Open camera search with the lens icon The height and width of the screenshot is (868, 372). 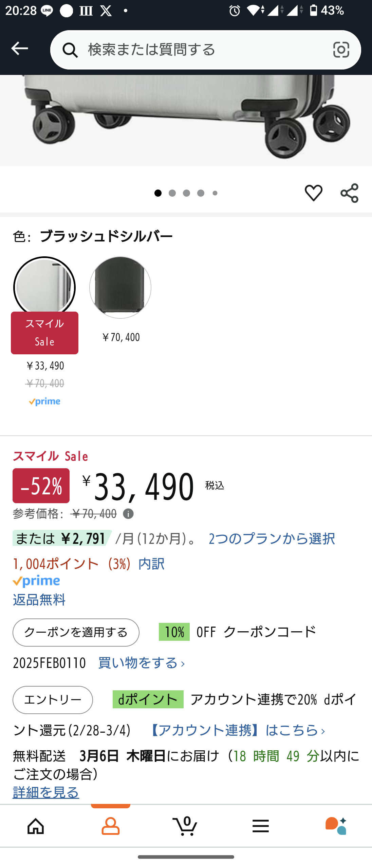click(x=341, y=50)
